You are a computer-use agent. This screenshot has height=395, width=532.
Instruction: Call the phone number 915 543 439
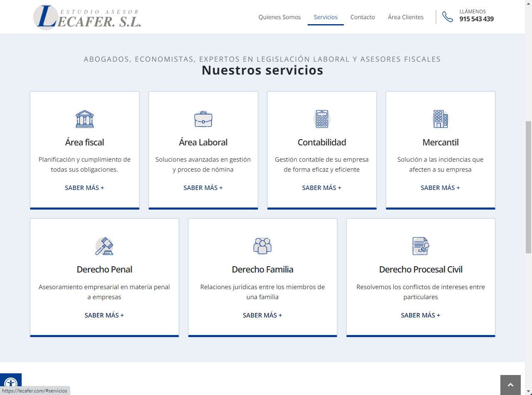[476, 19]
